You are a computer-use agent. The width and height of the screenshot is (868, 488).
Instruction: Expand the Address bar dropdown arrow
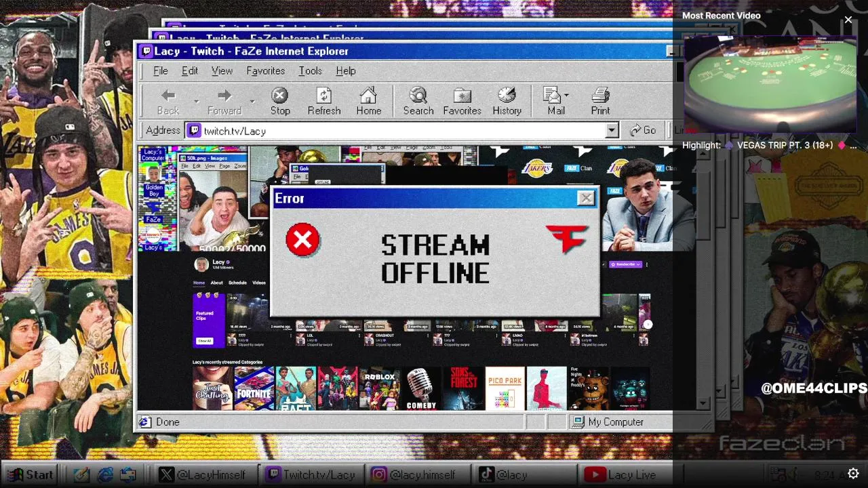pos(612,131)
